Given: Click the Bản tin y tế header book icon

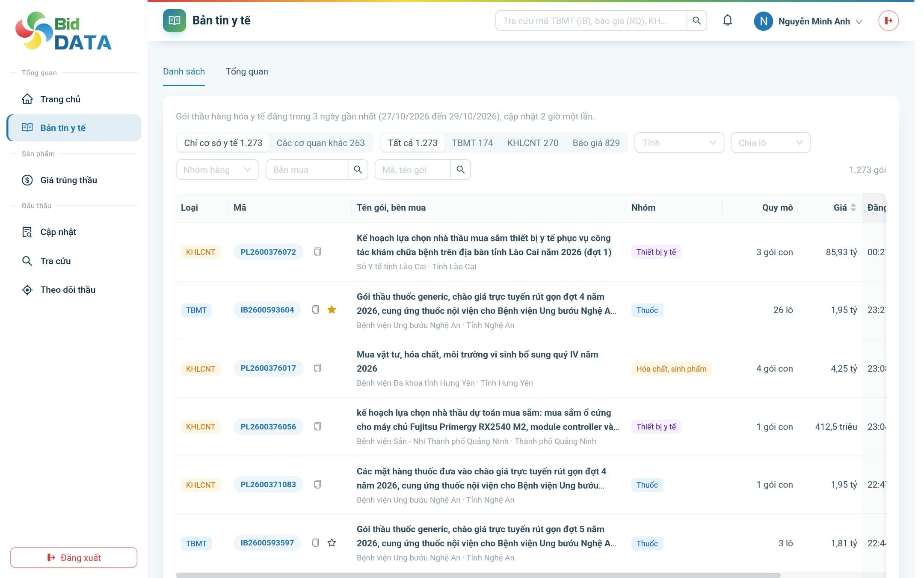Looking at the screenshot, I should pyautogui.click(x=175, y=21).
